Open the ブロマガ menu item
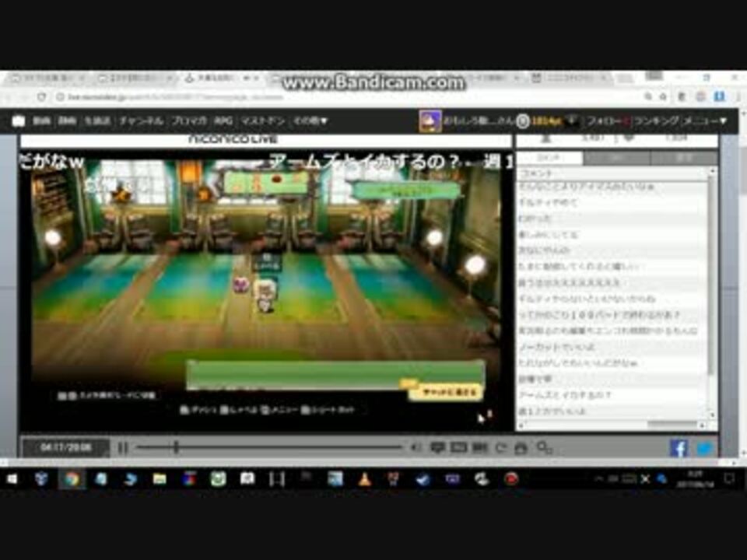This screenshot has width=747, height=560. [189, 121]
